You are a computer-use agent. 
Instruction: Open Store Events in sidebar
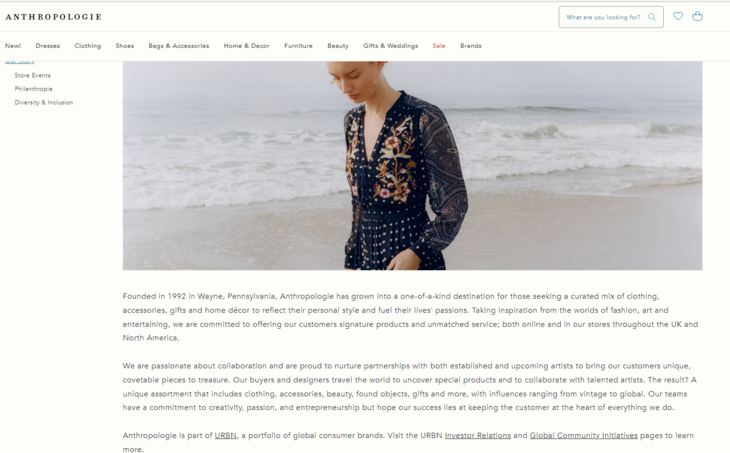[33, 75]
